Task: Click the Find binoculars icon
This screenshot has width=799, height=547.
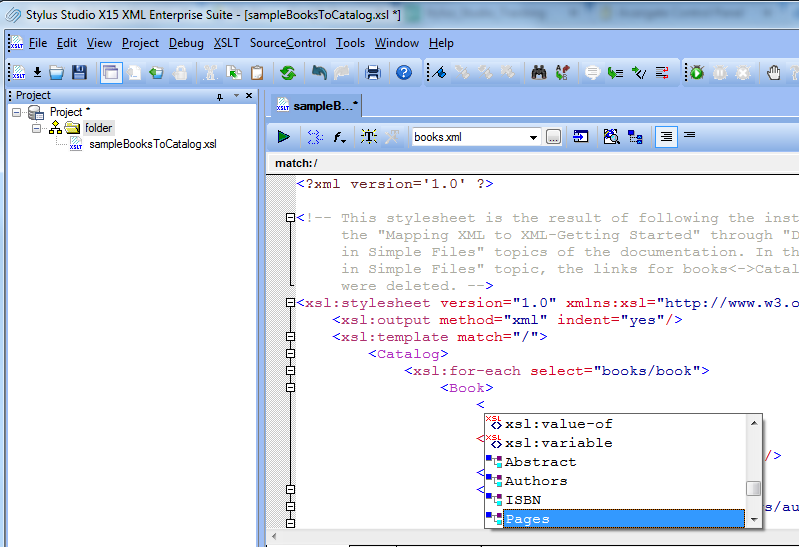Action: point(539,72)
